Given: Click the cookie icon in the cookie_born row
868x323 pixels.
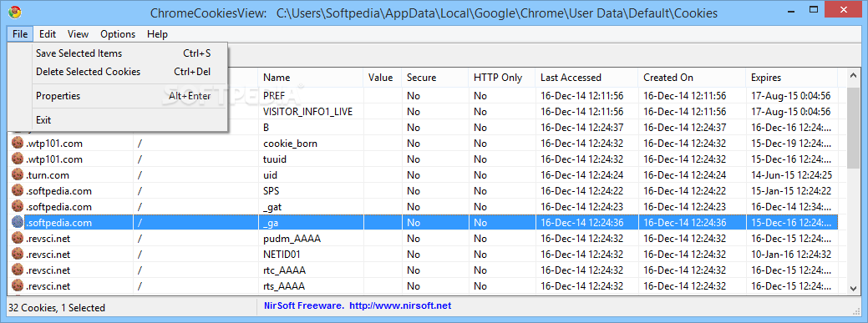Looking at the screenshot, I should (x=18, y=144).
